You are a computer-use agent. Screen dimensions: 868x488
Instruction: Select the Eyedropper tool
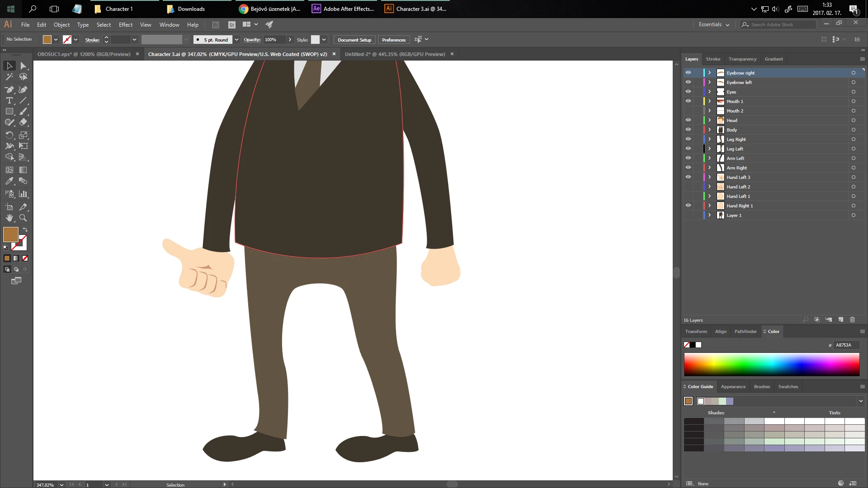tap(9, 181)
